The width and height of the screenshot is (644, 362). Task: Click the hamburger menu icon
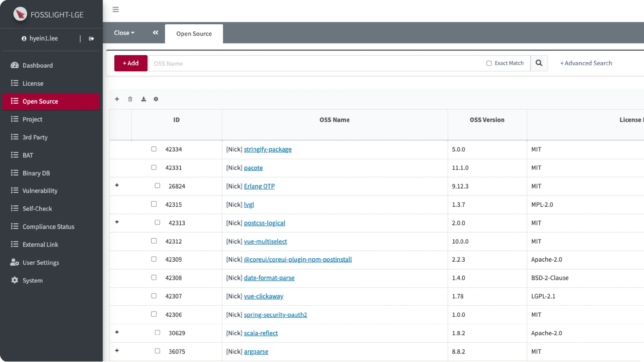(115, 10)
